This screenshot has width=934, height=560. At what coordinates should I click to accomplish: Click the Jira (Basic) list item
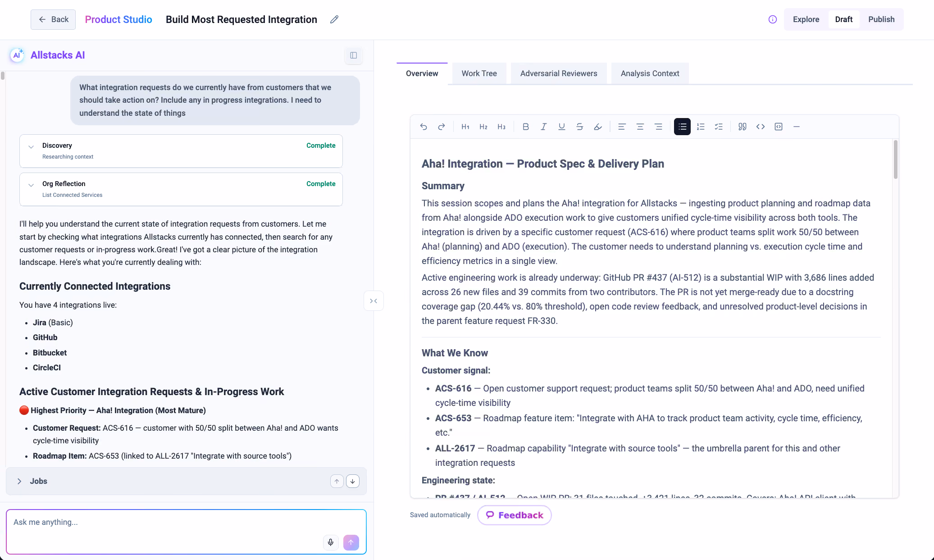(53, 323)
